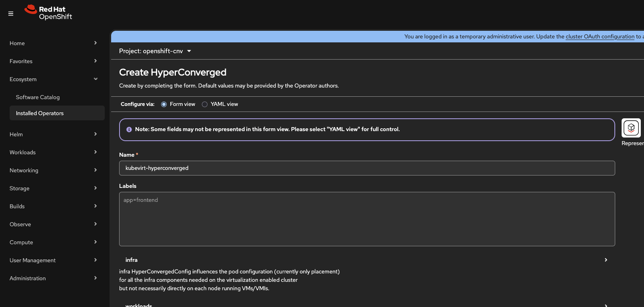Click the Create HyperConverged heading
The width and height of the screenshot is (644, 307).
pyautogui.click(x=173, y=72)
